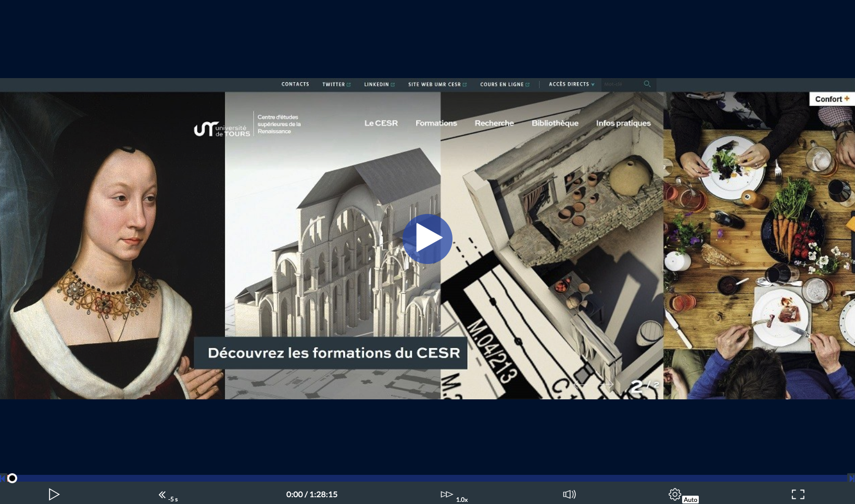
Task: Click the Infos pratiques menu item in the video frame
Action: pyautogui.click(x=623, y=123)
